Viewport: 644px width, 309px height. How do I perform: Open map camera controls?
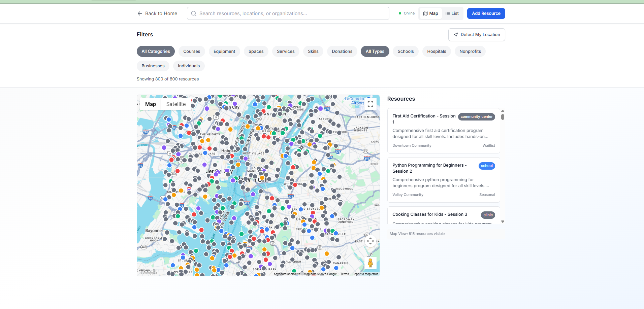click(371, 241)
